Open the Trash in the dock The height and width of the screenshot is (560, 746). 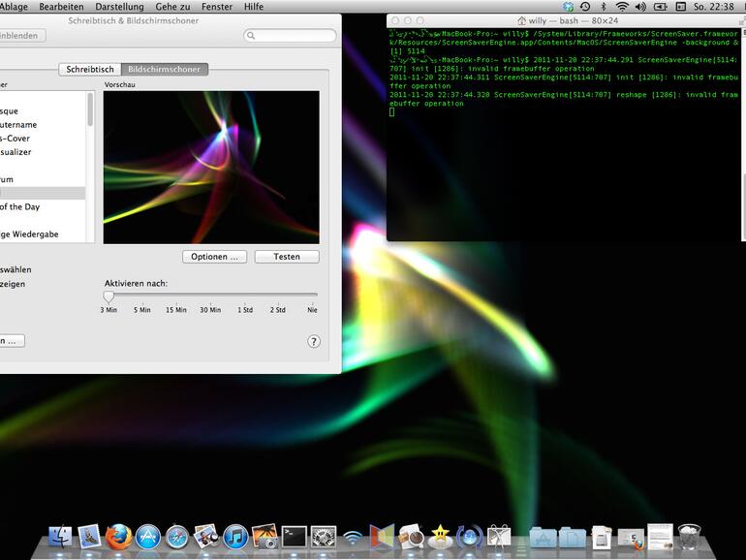(689, 536)
